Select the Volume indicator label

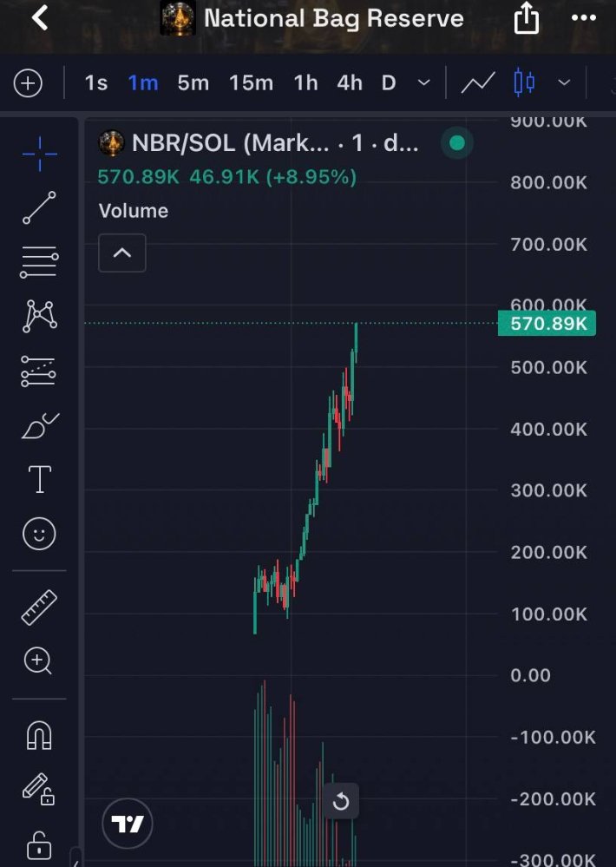pos(134,211)
